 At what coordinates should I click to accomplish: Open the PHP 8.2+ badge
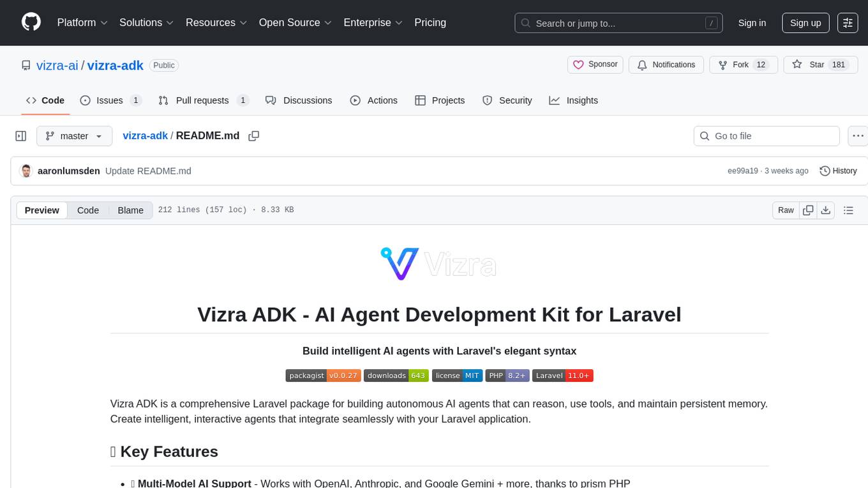pos(507,376)
